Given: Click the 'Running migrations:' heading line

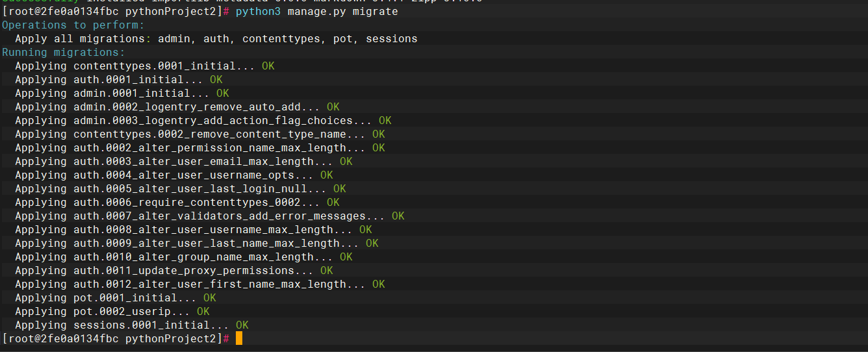Looking at the screenshot, I should tap(64, 52).
